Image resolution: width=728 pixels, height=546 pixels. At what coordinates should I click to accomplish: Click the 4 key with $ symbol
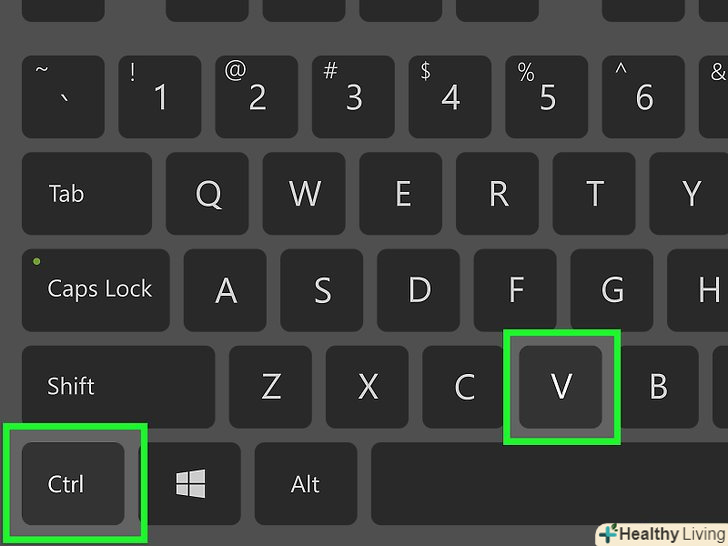pyautogui.click(x=450, y=97)
